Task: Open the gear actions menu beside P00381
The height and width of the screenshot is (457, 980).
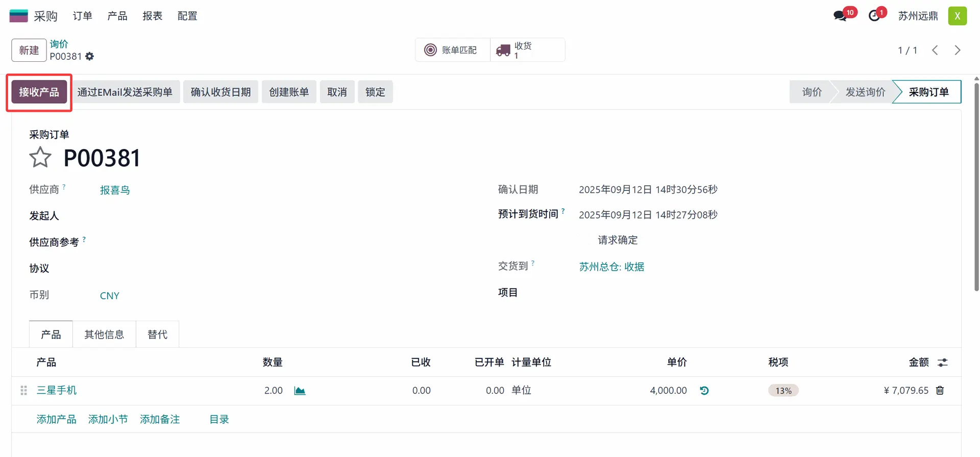Action: (90, 56)
